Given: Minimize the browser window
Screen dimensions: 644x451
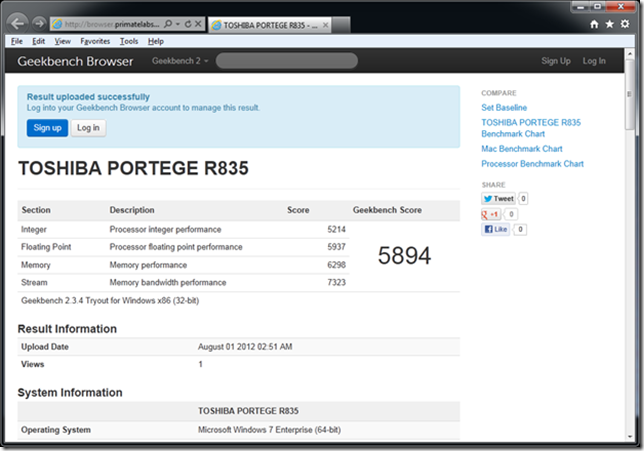Looking at the screenshot, I should click(580, 7).
